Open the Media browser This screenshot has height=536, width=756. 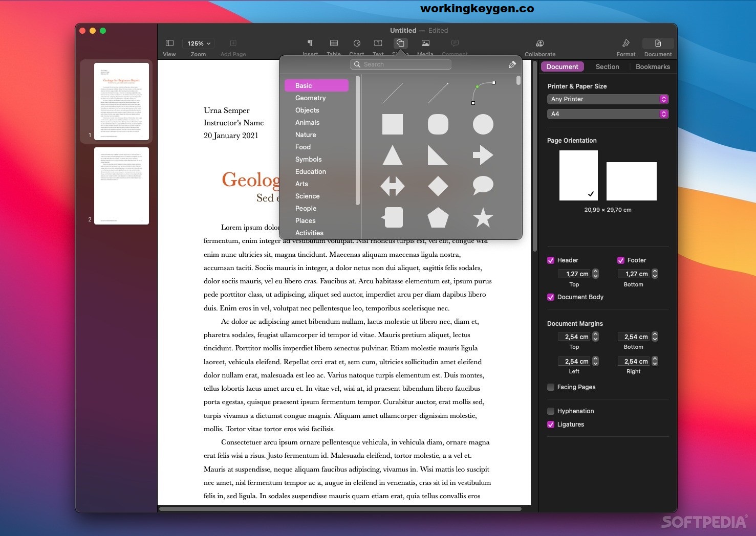[x=425, y=43]
